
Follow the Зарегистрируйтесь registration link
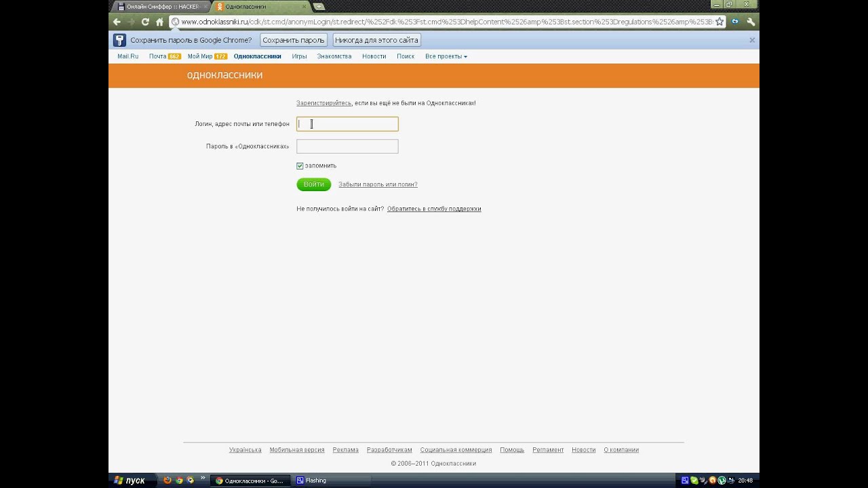coord(323,103)
